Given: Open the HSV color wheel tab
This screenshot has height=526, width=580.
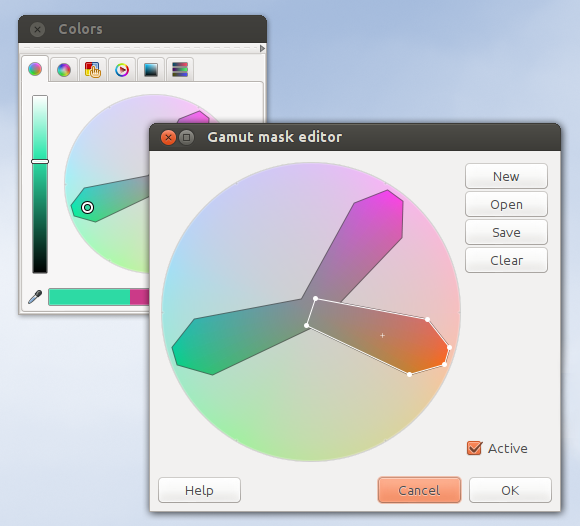Looking at the screenshot, I should click(64, 69).
